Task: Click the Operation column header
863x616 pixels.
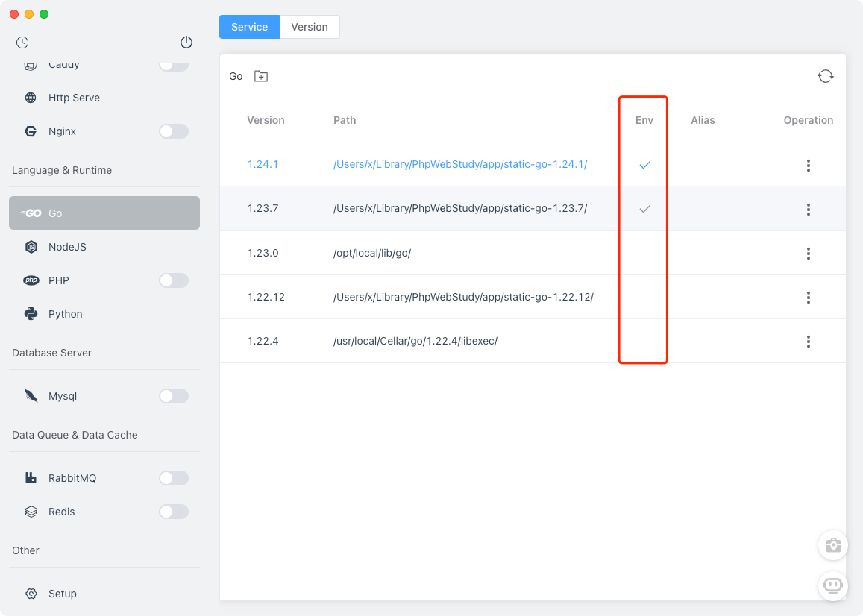Action: 808,121
